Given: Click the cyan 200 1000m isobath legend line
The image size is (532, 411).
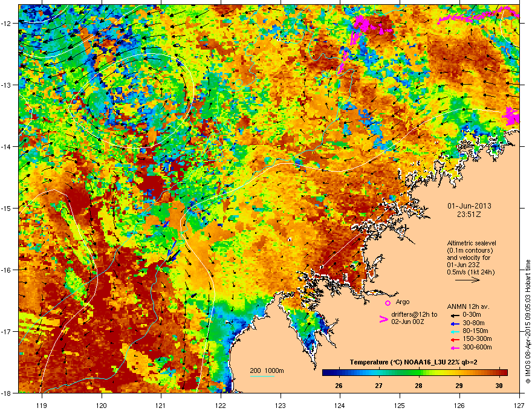Looking at the screenshot, I should [262, 376].
